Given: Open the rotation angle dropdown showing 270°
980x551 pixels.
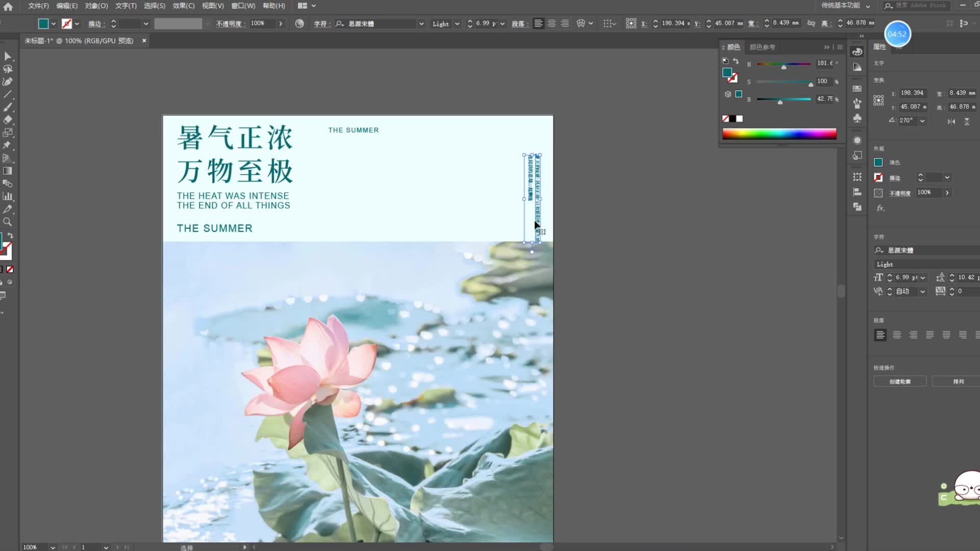Looking at the screenshot, I should pos(922,120).
